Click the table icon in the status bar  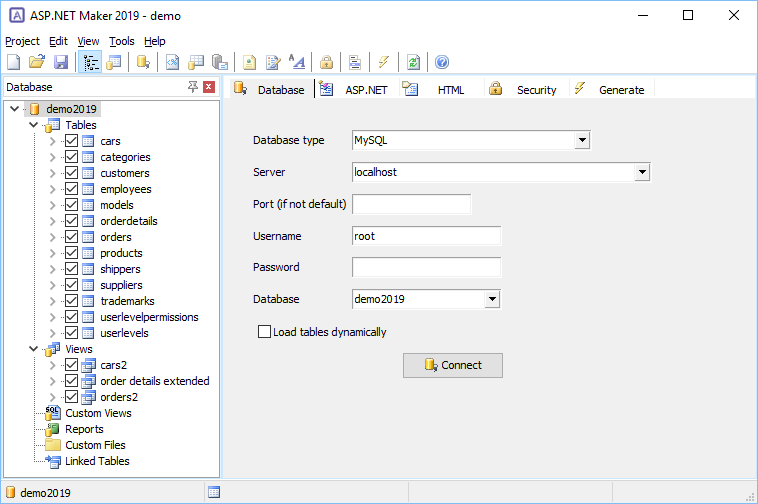click(214, 492)
